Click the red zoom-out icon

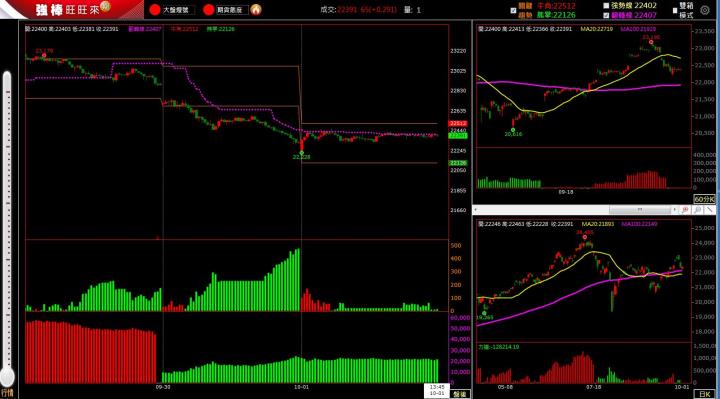point(685,210)
